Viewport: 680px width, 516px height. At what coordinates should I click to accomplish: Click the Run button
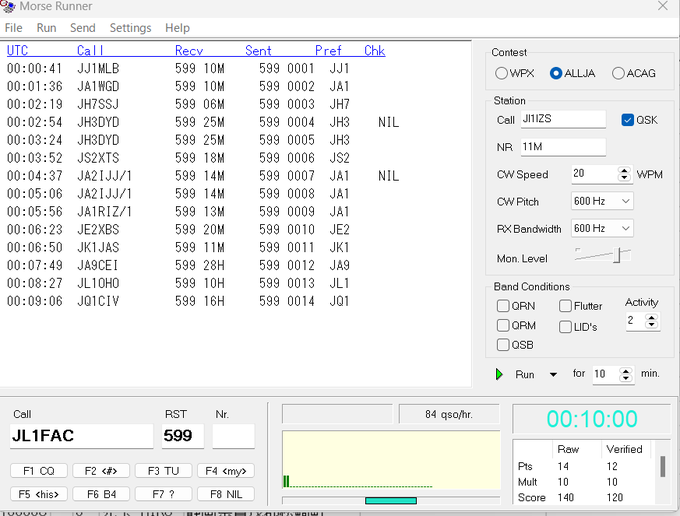pos(525,375)
